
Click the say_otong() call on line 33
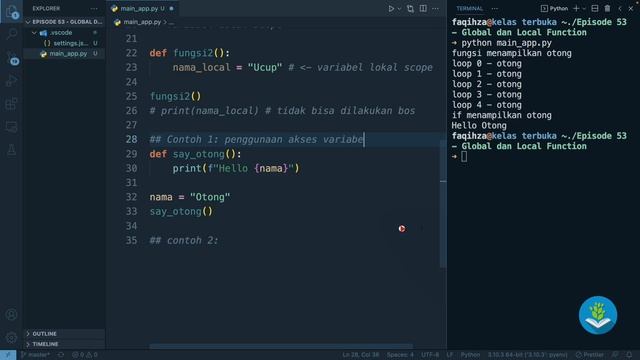(x=181, y=211)
